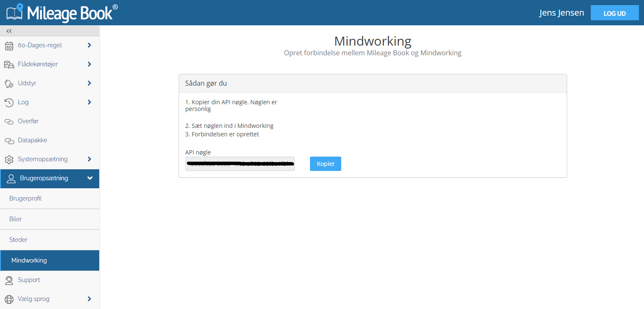Expand the Systemopsætning chevron
Image resolution: width=644 pixels, height=309 pixels.
coord(89,159)
